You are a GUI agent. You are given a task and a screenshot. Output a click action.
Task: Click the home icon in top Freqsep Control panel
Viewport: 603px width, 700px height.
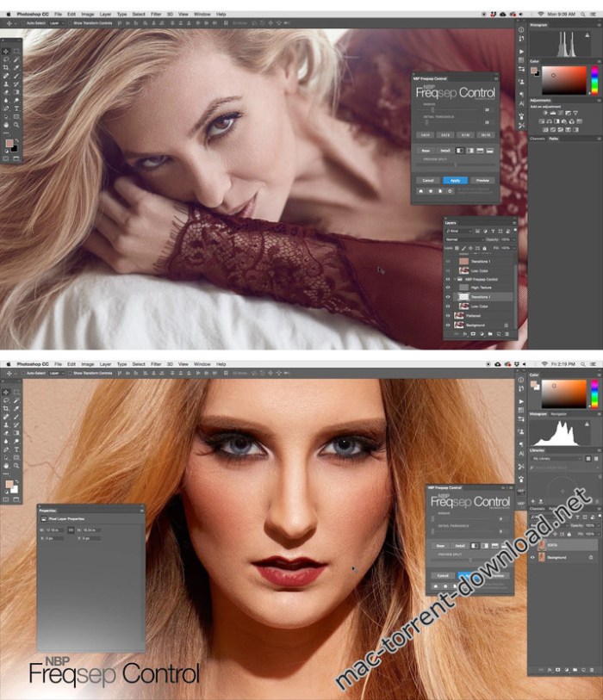pyautogui.click(x=420, y=191)
